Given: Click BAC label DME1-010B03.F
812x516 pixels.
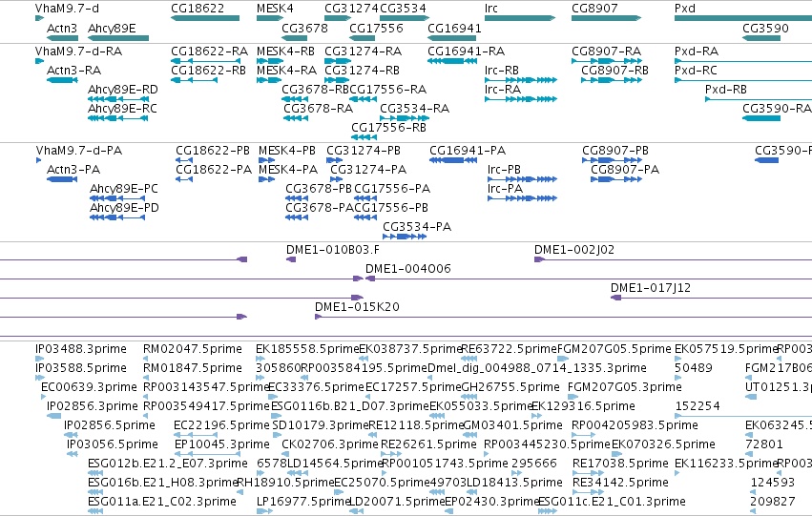Looking at the screenshot, I should point(332,250).
